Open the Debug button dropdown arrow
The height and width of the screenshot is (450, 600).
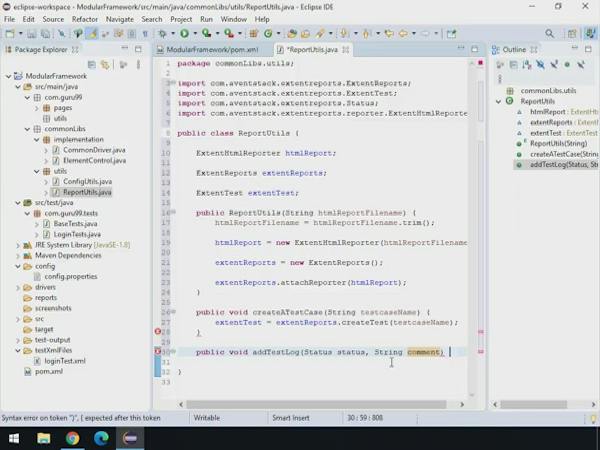(173, 34)
